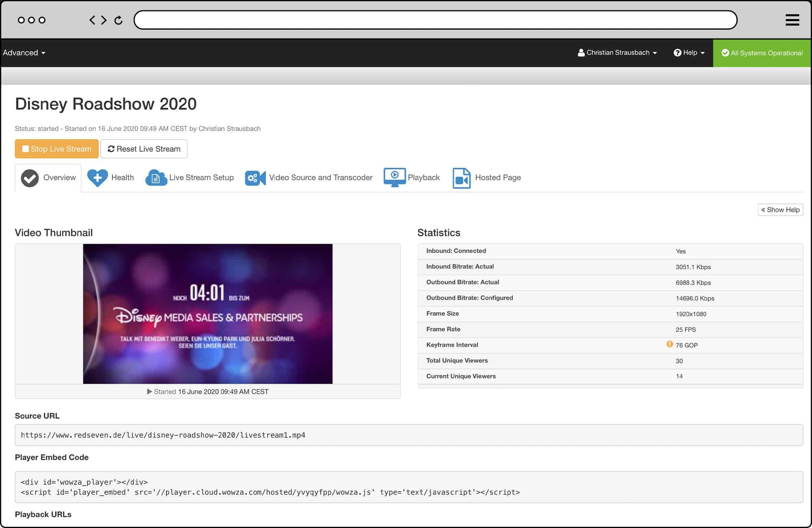Click the Overview checkmark icon

tap(30, 178)
